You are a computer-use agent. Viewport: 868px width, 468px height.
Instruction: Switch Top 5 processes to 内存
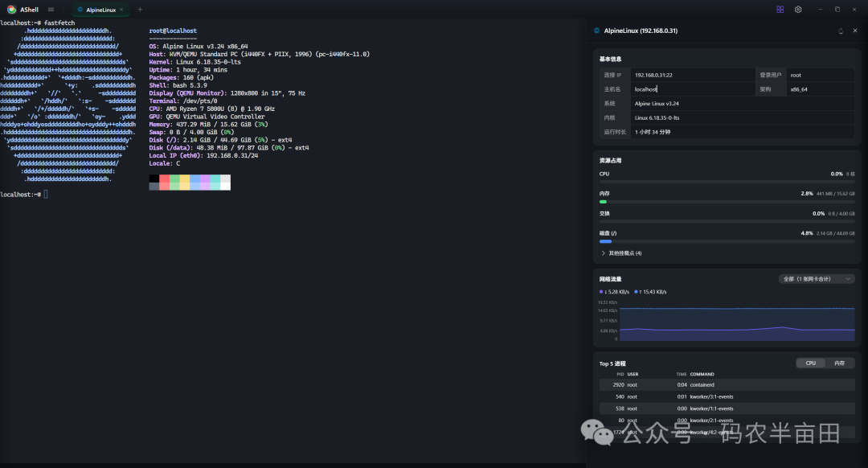pyautogui.click(x=839, y=363)
